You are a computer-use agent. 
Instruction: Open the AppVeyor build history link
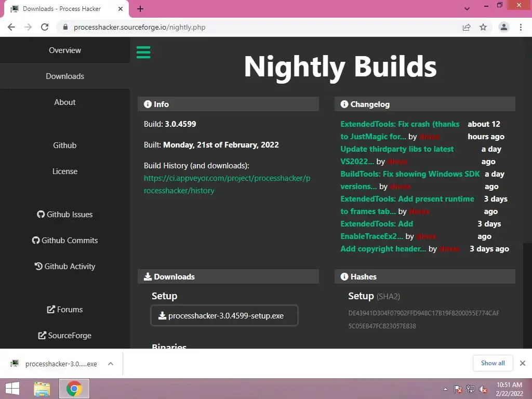[227, 184]
